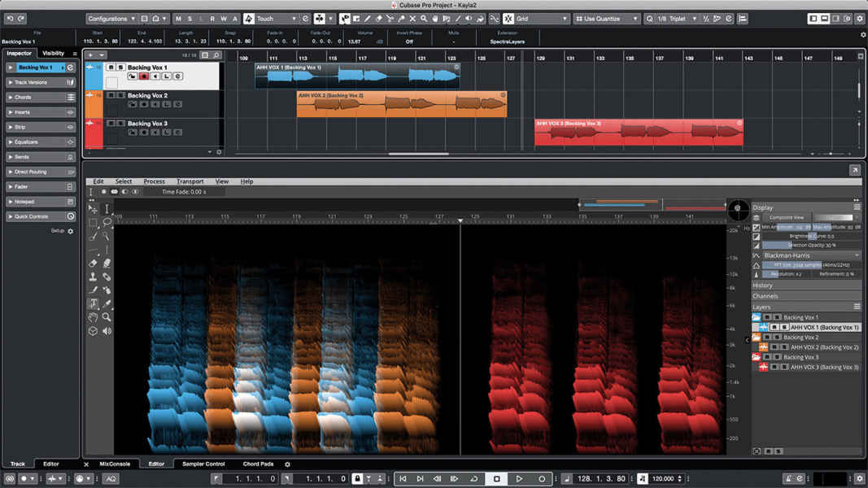Click the Composite View button

click(x=789, y=217)
